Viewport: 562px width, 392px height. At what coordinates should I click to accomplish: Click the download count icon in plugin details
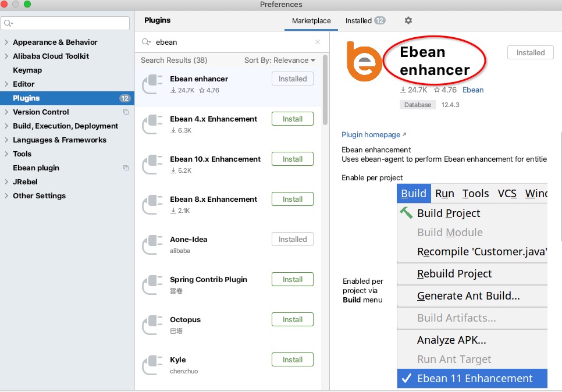tap(403, 90)
